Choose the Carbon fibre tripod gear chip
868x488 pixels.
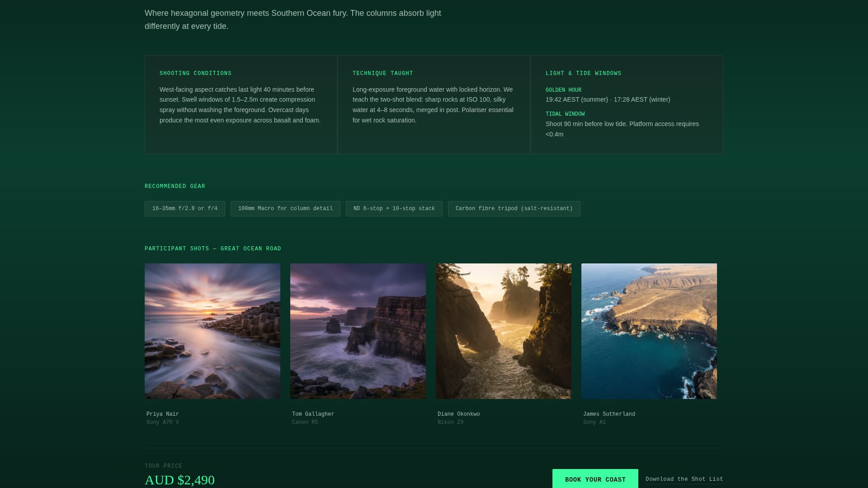pos(514,208)
